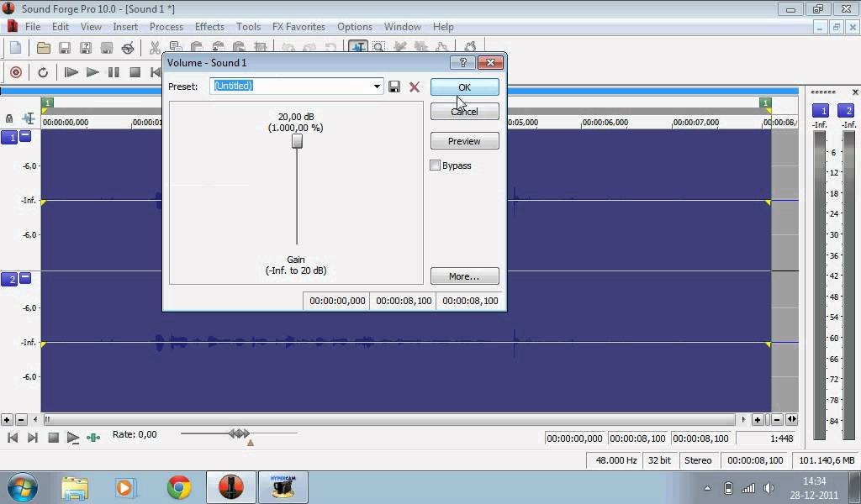Stop playback from the top transport toolbar
Viewport: 861px width, 504px height.
point(135,72)
